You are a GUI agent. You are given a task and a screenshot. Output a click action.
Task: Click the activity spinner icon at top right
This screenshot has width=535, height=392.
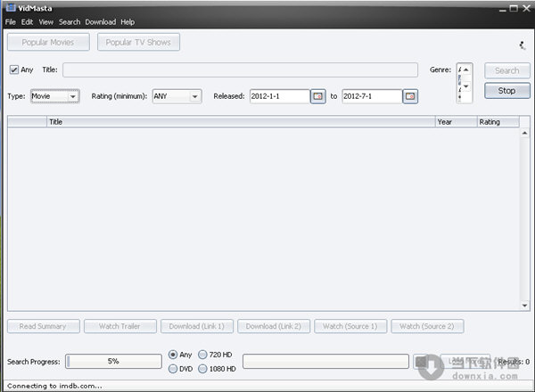[x=523, y=45]
